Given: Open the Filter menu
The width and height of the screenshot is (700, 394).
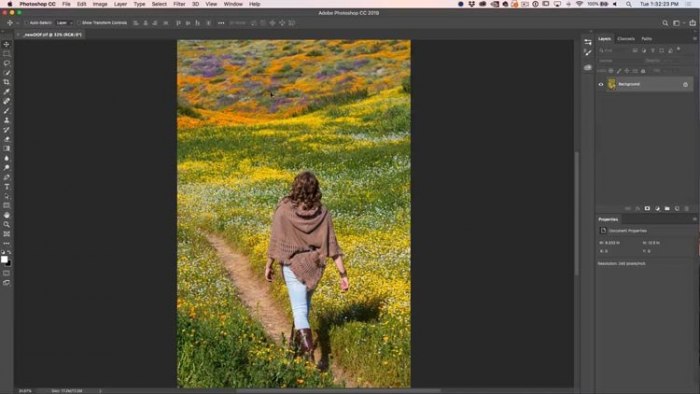Looking at the screenshot, I should tap(179, 4).
